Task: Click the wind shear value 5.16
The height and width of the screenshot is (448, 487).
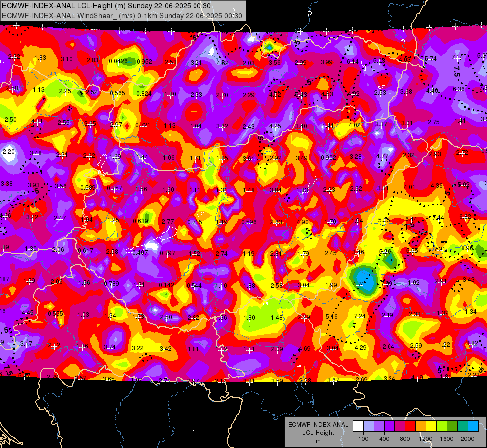Action: 332,317
